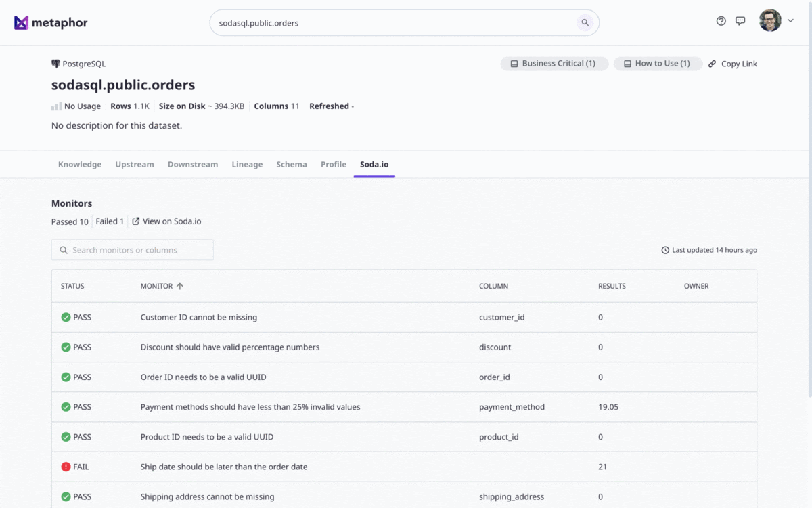Click the RESULTS column header
The width and height of the screenshot is (812, 508).
click(x=612, y=287)
